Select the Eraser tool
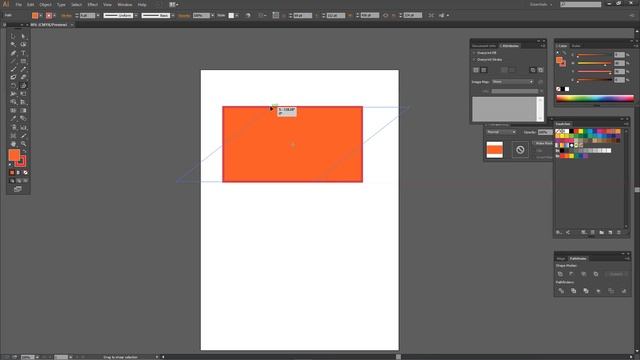Screen dimensions: 640x360 click(x=23, y=77)
